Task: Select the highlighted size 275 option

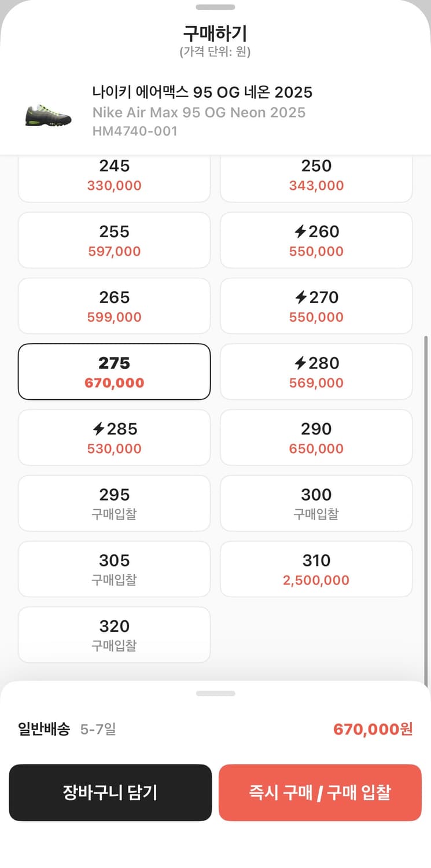Action: tap(114, 372)
